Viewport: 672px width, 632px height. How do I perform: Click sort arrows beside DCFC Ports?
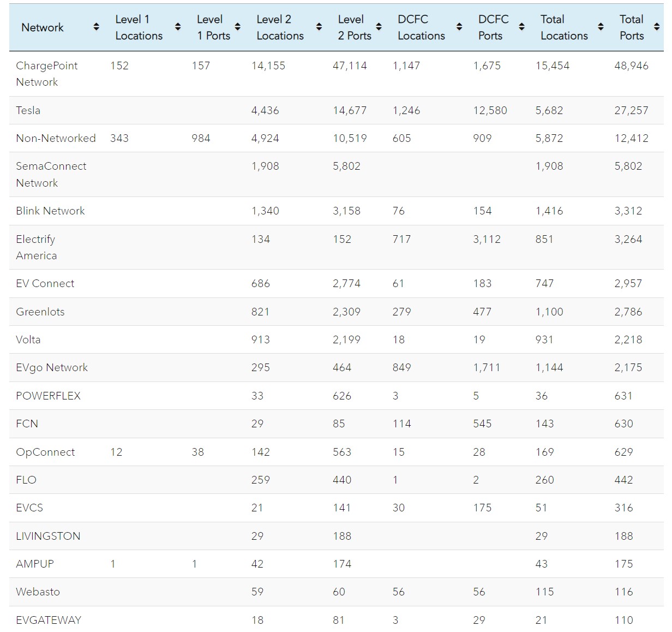coord(521,27)
